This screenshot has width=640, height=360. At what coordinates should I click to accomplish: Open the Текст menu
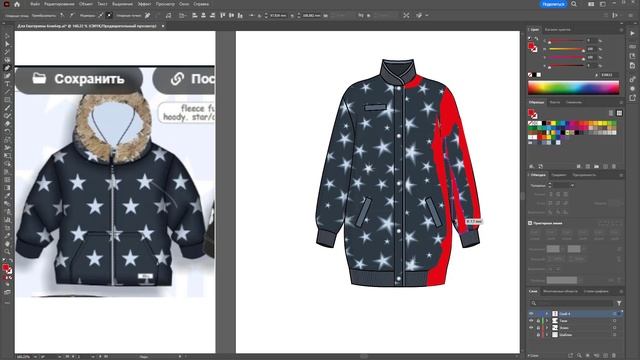[x=102, y=4]
